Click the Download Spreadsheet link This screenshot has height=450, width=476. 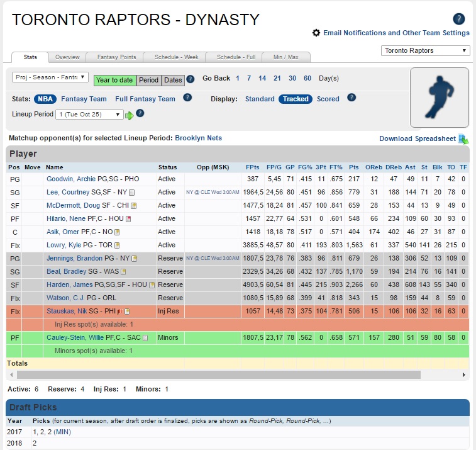418,138
